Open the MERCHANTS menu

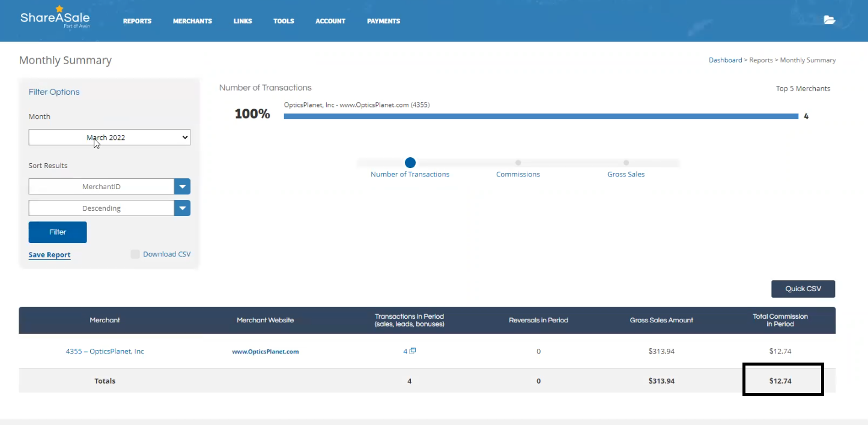pos(192,21)
